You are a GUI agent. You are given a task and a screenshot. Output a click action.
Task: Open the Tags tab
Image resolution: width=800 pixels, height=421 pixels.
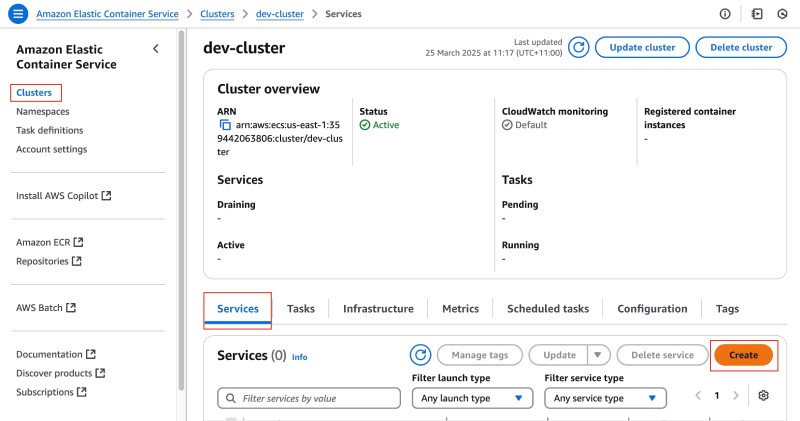(727, 309)
